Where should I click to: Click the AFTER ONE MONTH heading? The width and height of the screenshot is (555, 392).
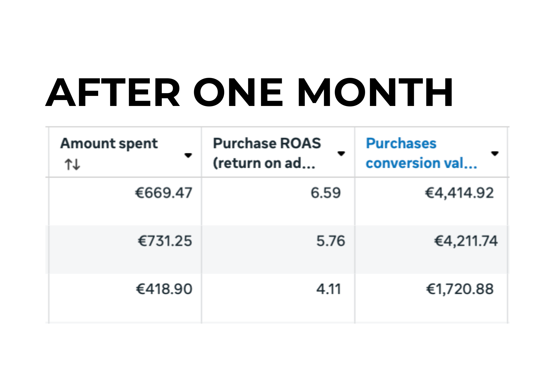pos(249,92)
